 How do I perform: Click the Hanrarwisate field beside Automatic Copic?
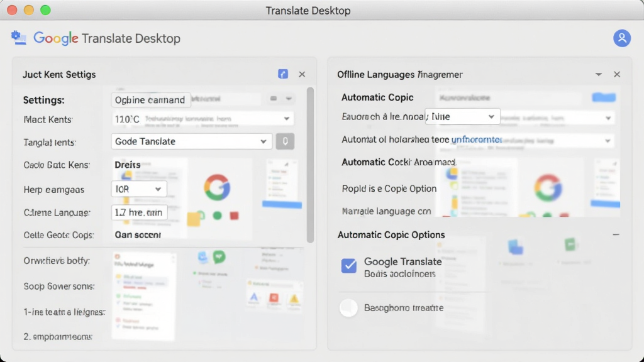[509, 97]
